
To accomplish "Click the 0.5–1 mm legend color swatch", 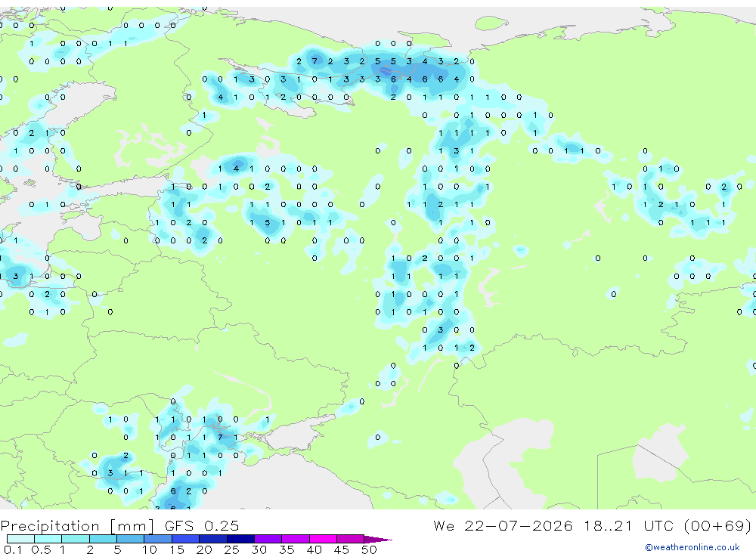I will click(x=48, y=539).
